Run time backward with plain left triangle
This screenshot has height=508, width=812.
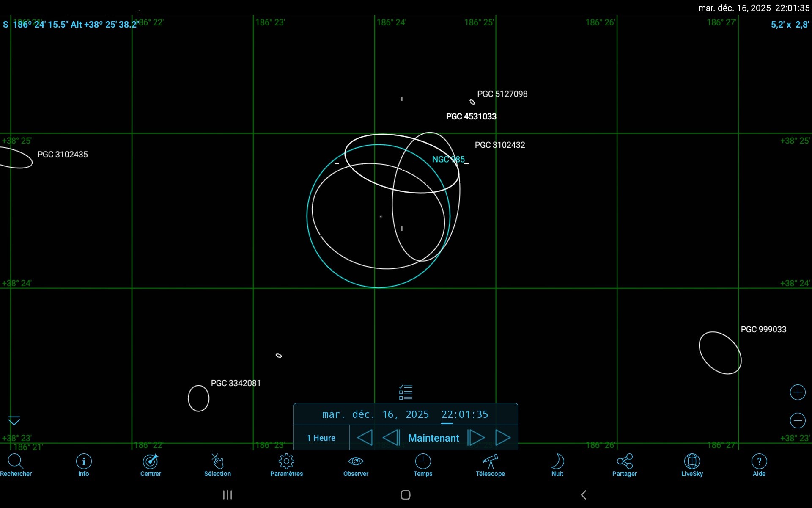[x=365, y=438]
